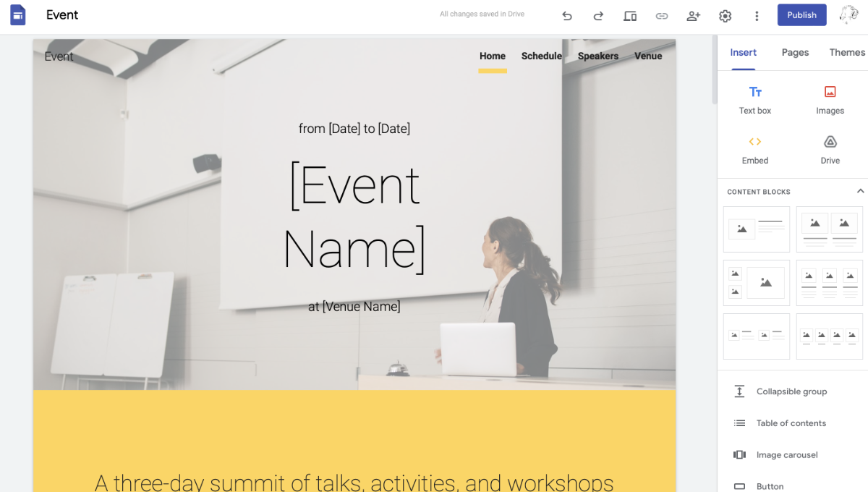868x492 pixels.
Task: Open the Images inserter
Action: pyautogui.click(x=829, y=99)
